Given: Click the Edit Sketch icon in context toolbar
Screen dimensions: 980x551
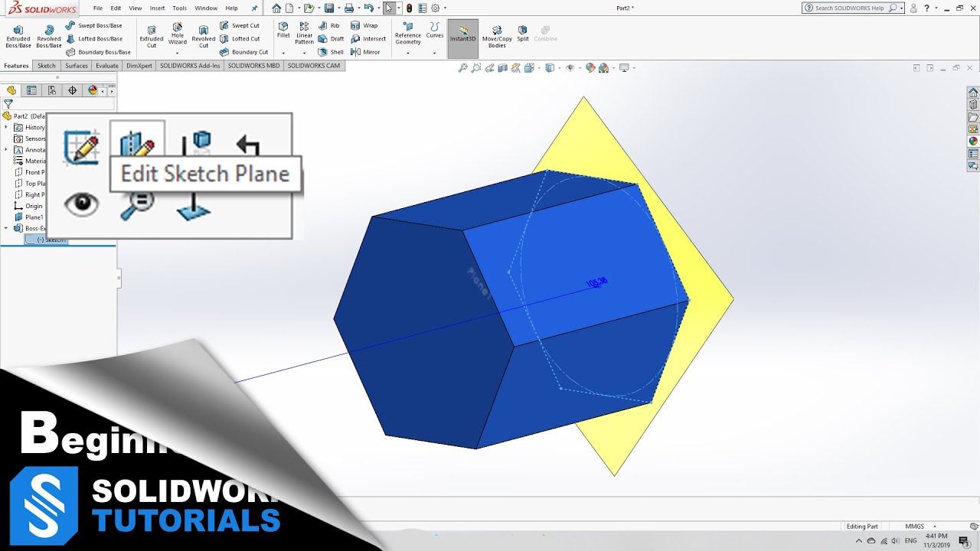Looking at the screenshot, I should 81,146.
